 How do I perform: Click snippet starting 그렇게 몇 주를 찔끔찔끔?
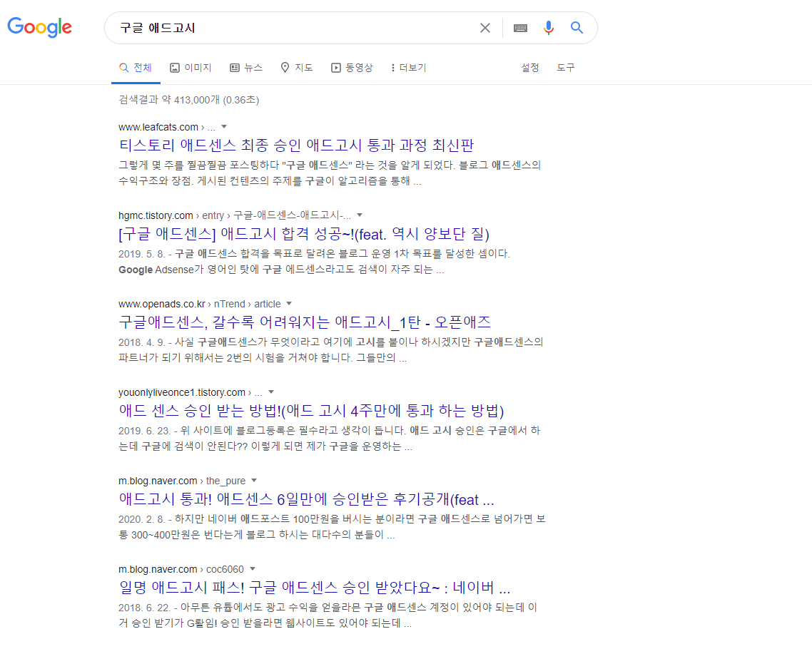click(330, 173)
